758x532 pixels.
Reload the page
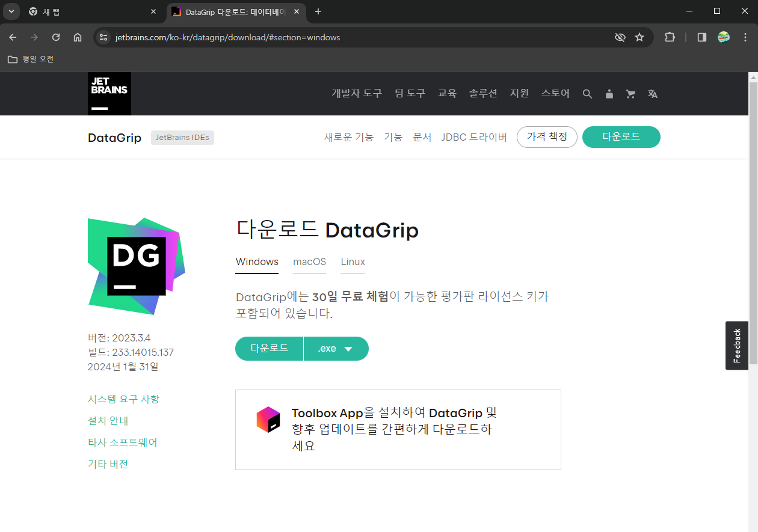coord(56,37)
